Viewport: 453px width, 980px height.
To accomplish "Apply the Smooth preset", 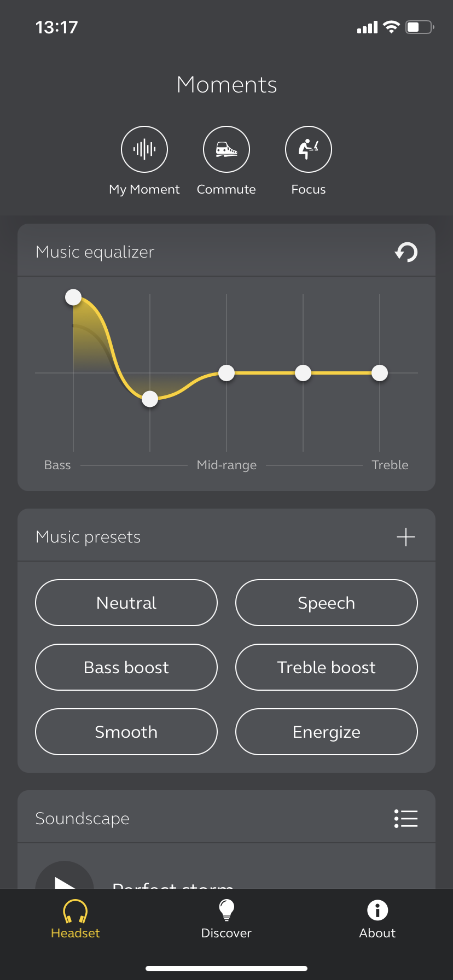I will tap(126, 732).
